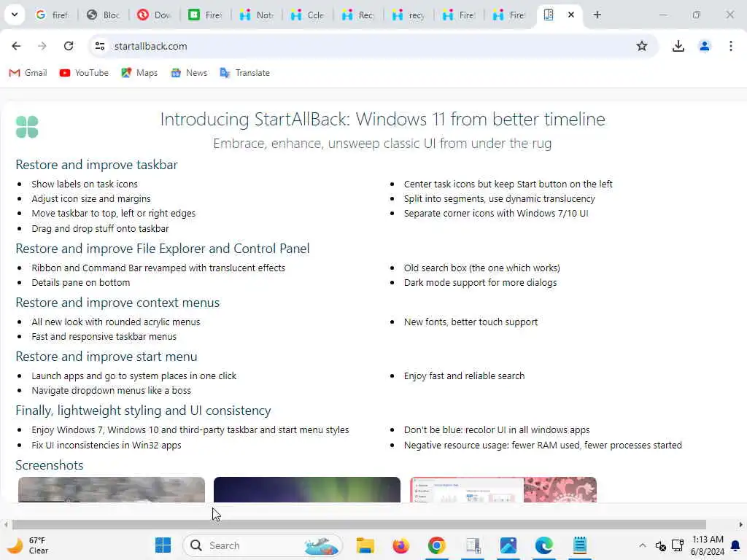The image size is (747, 560).
Task: Open Maps bookmark
Action: (x=139, y=73)
